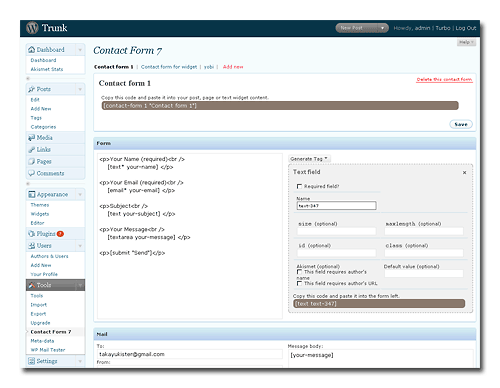Switch to the yobi contact form
The image size is (500, 388).
tap(209, 67)
